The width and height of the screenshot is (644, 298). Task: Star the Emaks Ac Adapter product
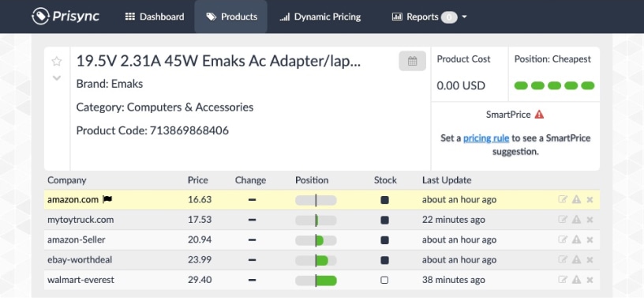[57, 62]
